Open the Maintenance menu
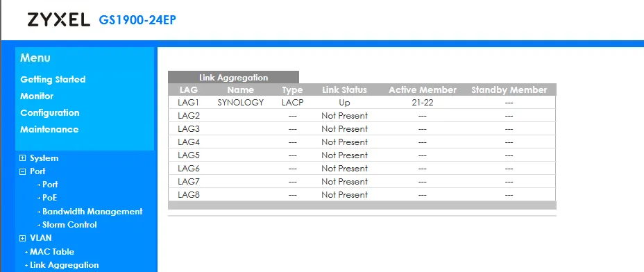This screenshot has width=644, height=272. pyautogui.click(x=49, y=130)
